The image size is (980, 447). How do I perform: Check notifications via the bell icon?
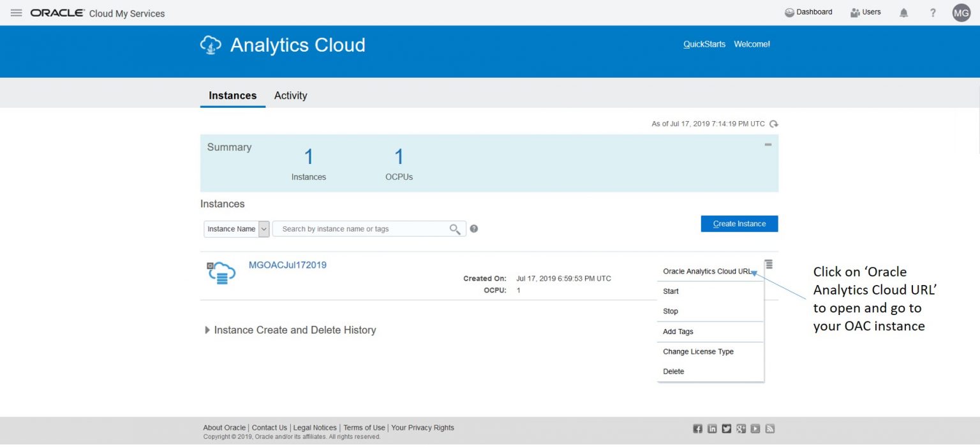tap(903, 12)
